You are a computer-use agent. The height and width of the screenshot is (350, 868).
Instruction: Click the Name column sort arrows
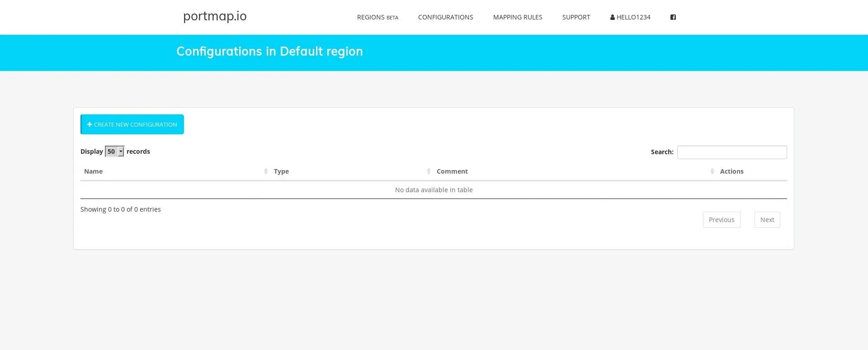[266, 171]
